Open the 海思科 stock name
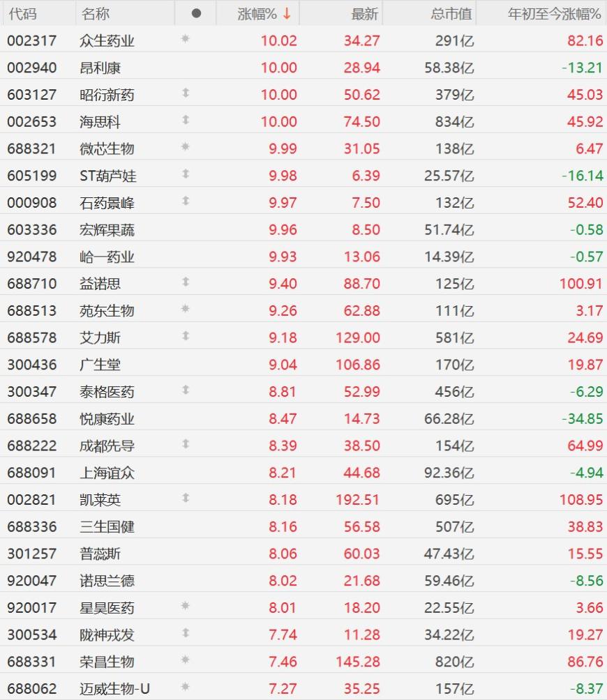The height and width of the screenshot is (700, 607). [x=100, y=122]
